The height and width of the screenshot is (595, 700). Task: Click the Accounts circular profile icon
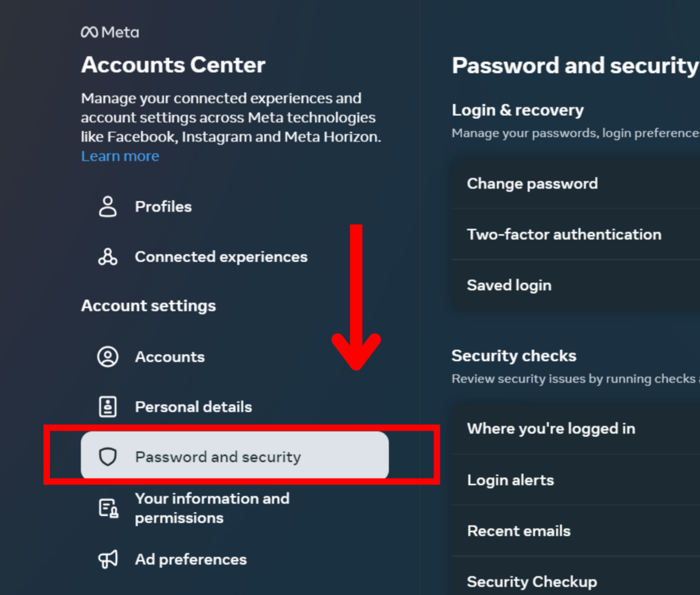(108, 356)
